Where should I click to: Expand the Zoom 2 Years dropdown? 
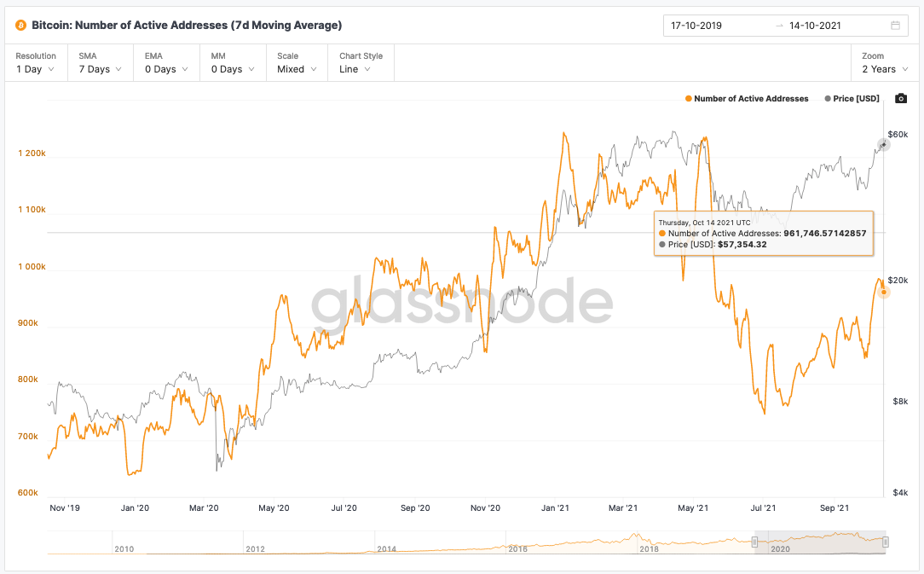click(884, 63)
